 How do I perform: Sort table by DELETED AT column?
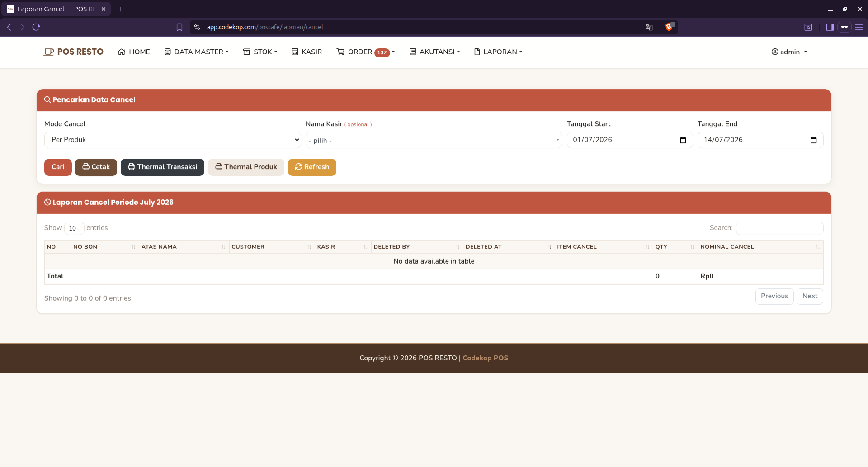(509, 247)
